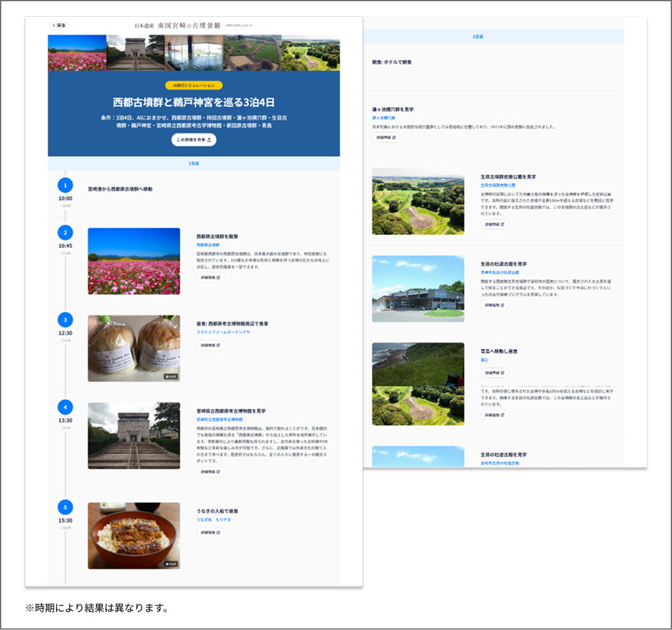Image resolution: width=672 pixels, height=630 pixels.
Task: Open 詳細情報 for the first 生目の杜遊古館を見学
Action: coord(494,305)
